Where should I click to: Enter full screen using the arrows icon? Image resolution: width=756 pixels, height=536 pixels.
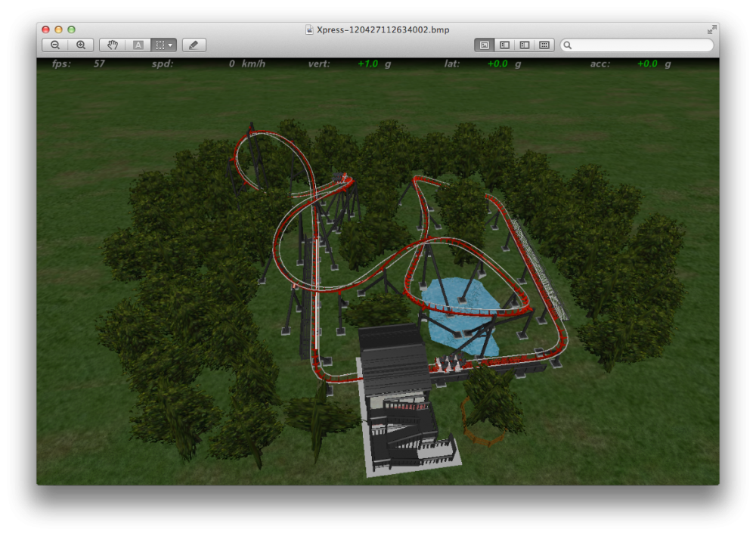click(x=711, y=29)
